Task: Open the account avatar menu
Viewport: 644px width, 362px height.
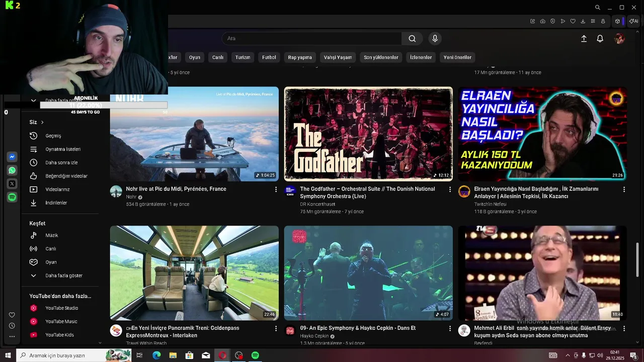Action: 619,39
